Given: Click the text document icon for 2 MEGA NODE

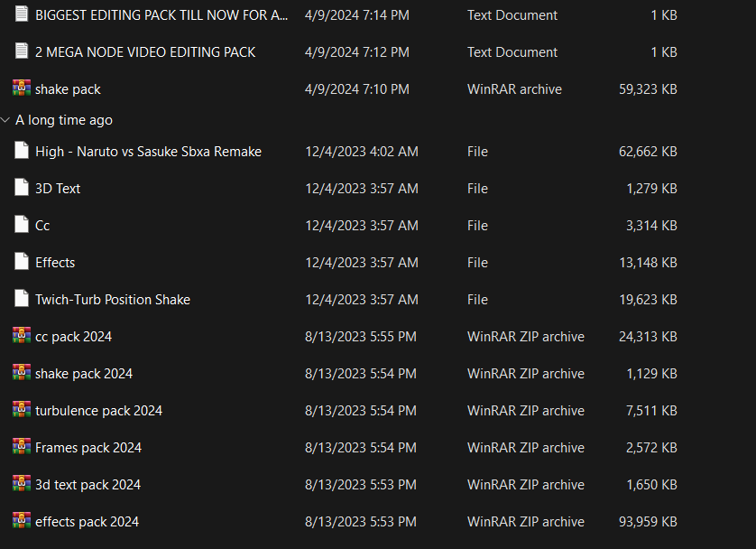Looking at the screenshot, I should (x=22, y=51).
